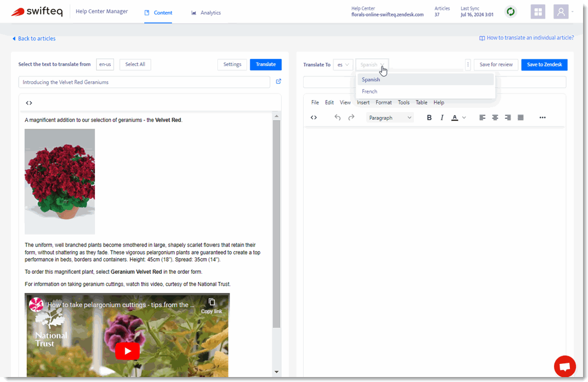
Task: Open Paragraph style dropdown
Action: pos(390,118)
